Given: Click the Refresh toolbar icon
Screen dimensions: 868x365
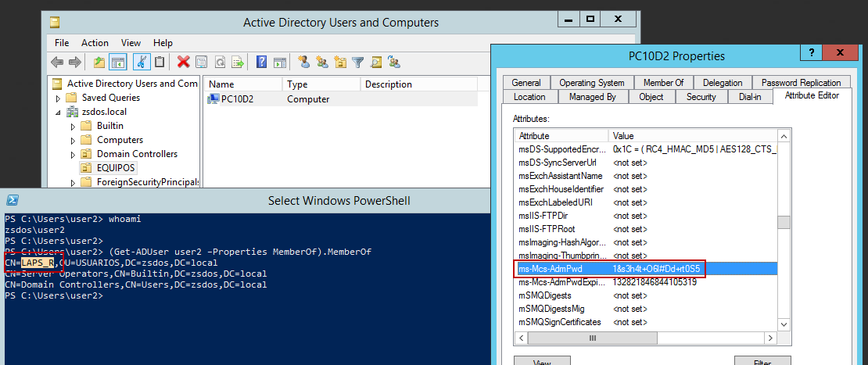Looking at the screenshot, I should [x=220, y=62].
